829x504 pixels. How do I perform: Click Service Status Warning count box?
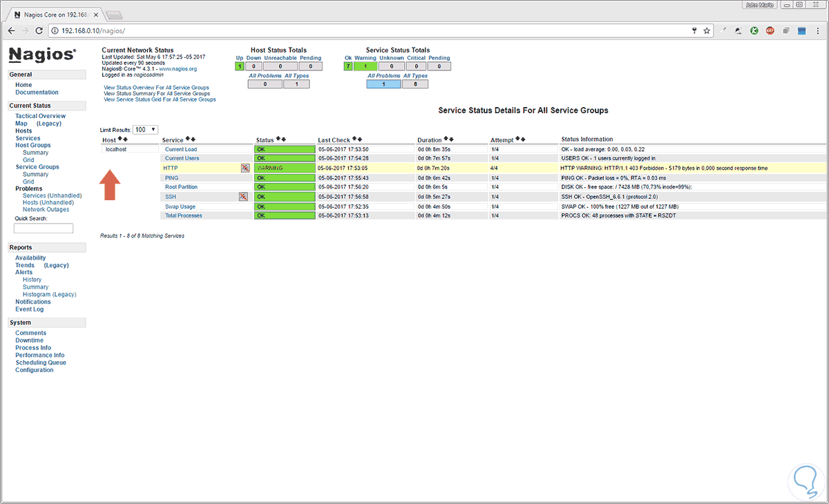[365, 67]
